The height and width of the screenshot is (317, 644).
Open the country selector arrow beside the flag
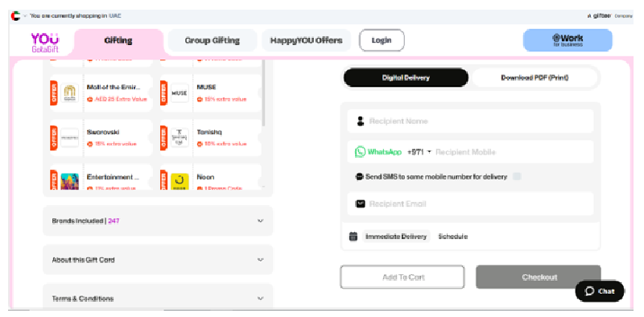click(25, 16)
